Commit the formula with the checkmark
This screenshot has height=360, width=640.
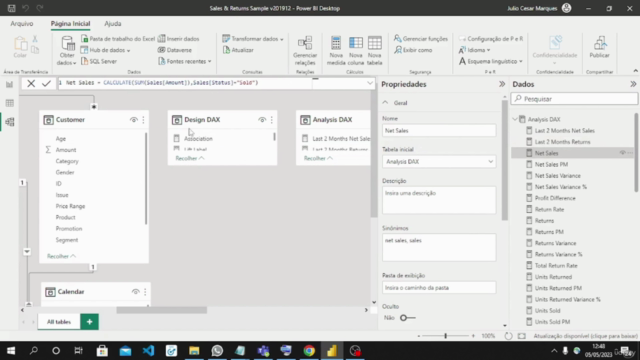[46, 84]
